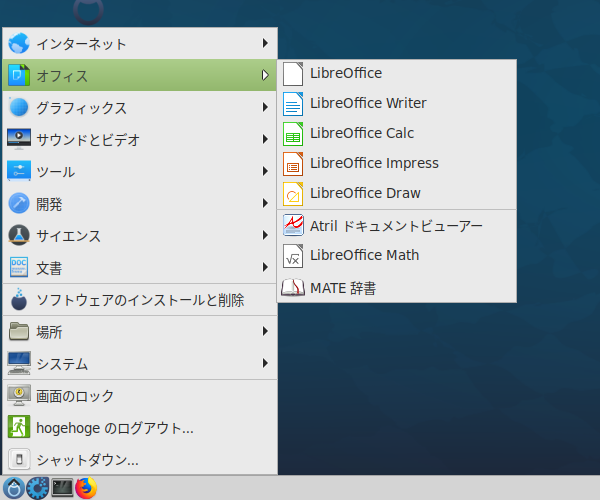The width and height of the screenshot is (600, 500).
Task: Expand the 開発 submenu arrow
Action: click(265, 203)
